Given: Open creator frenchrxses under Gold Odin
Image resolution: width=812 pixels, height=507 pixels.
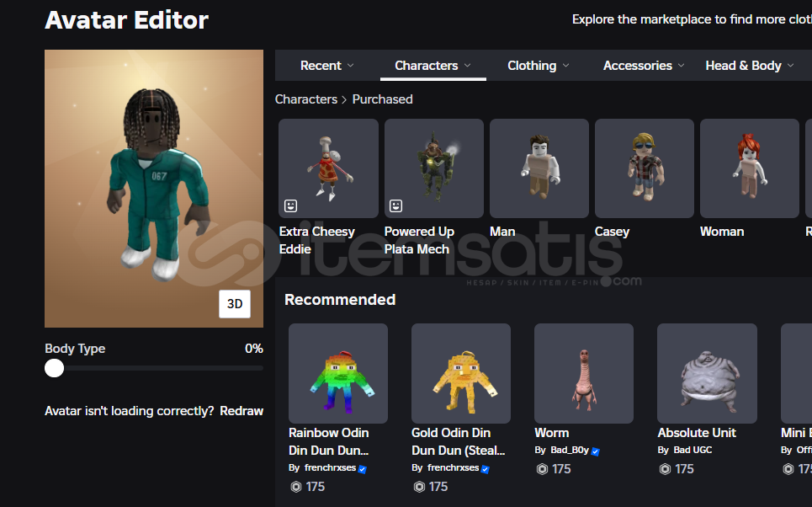Looking at the screenshot, I should 454,467.
